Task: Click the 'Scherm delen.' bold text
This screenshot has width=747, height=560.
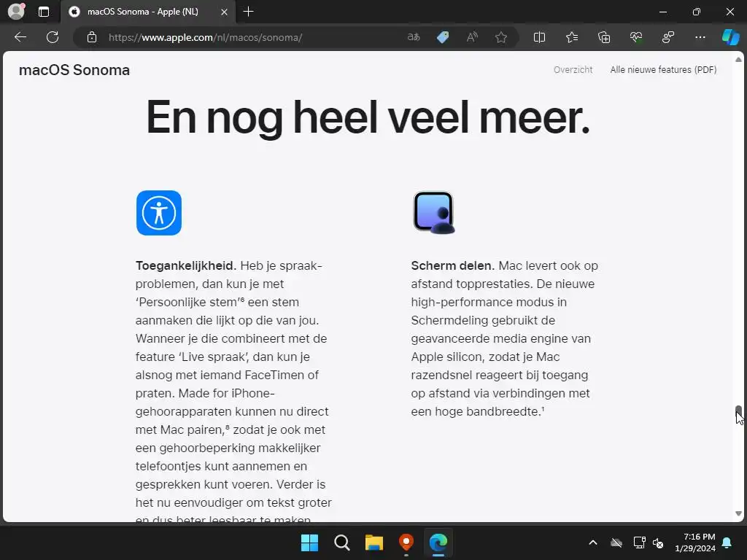Action: coord(453,265)
